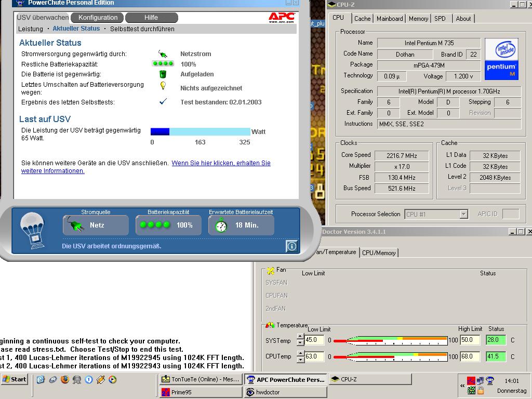Switch to the CPU-Z taskbar button

370,379
